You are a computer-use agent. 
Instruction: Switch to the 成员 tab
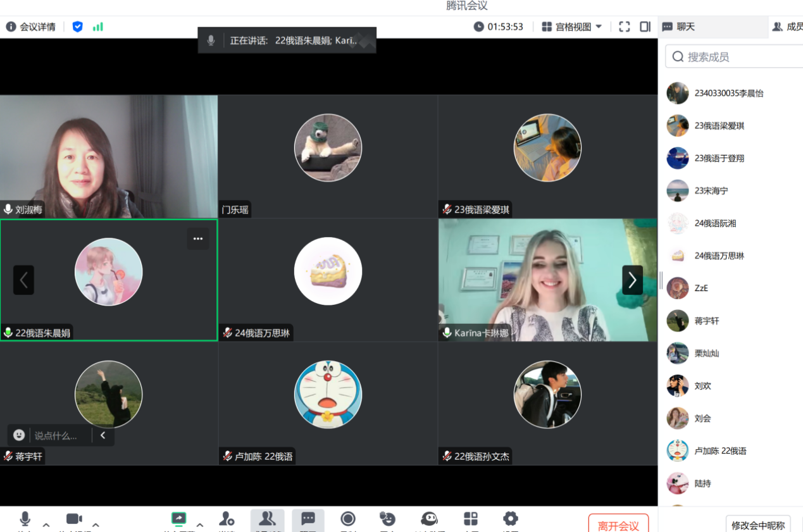click(787, 27)
